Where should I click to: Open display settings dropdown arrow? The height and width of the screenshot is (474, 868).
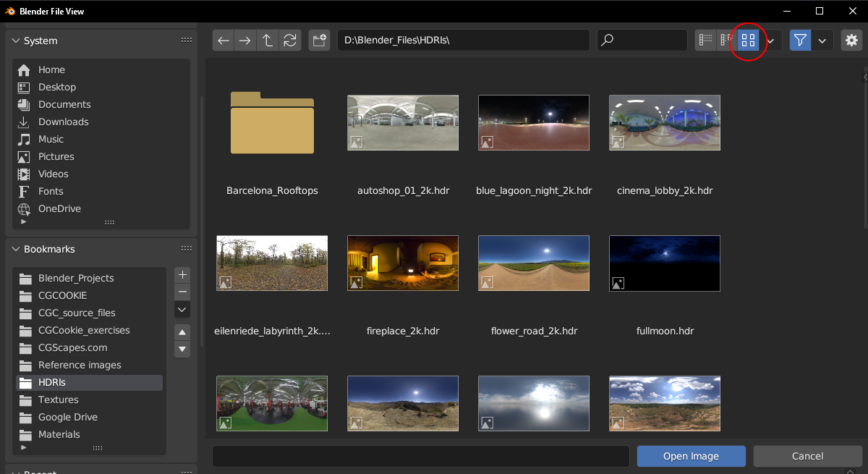tap(770, 41)
